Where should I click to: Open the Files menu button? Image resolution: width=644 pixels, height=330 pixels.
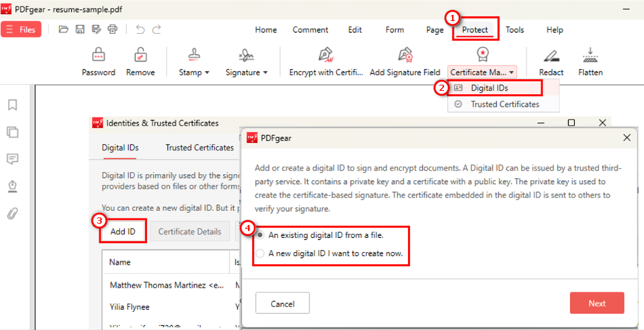(21, 30)
